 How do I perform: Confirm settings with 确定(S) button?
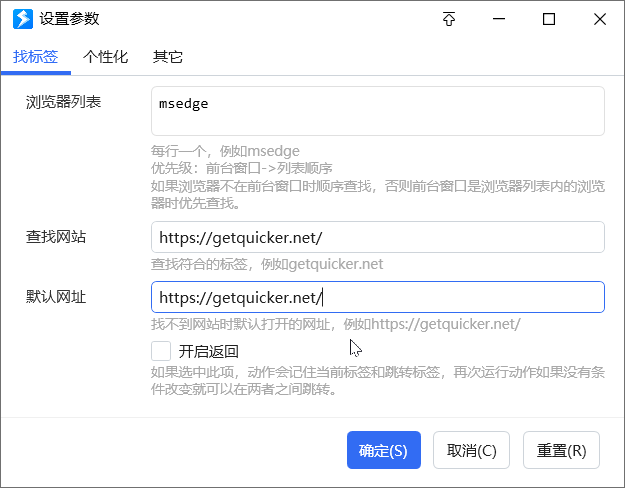[383, 450]
